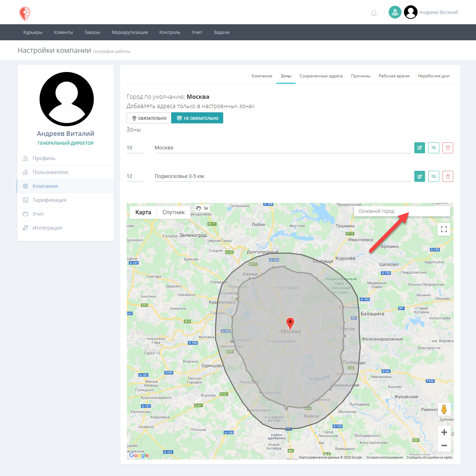Viewport: 476px width, 476px height.
Task: Open the Основной город field on map
Action: 402,211
